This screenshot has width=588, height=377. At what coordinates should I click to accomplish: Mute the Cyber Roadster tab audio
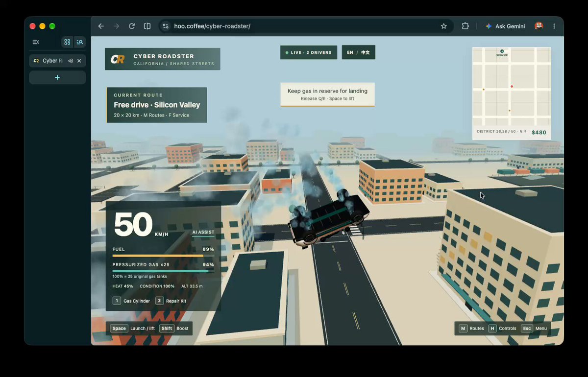coord(71,61)
